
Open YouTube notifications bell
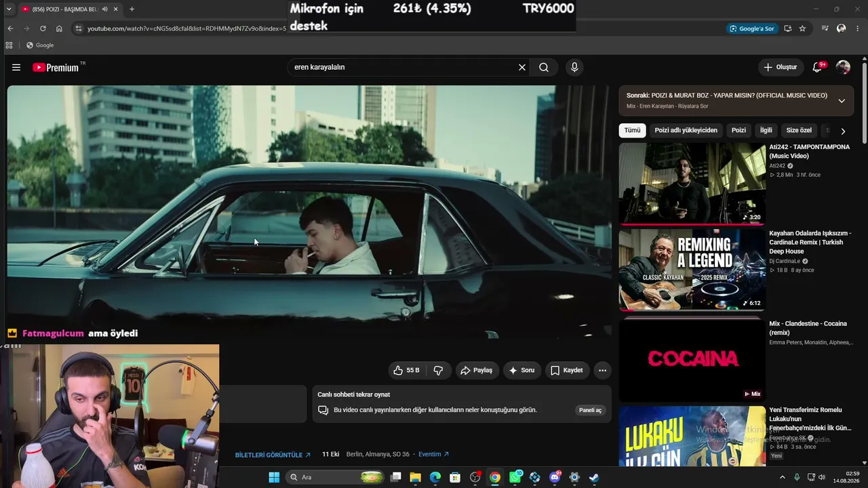[x=817, y=67]
